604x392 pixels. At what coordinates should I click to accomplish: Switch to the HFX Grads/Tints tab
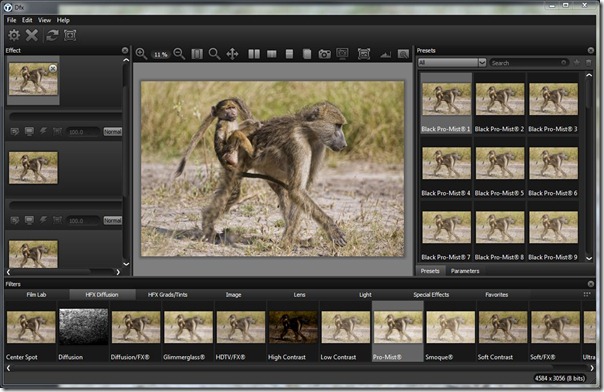point(168,295)
